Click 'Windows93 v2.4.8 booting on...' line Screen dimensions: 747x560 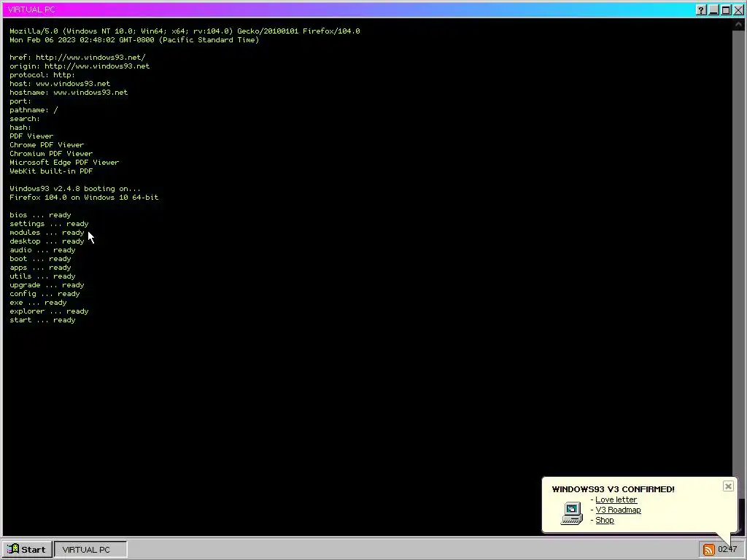coord(75,189)
